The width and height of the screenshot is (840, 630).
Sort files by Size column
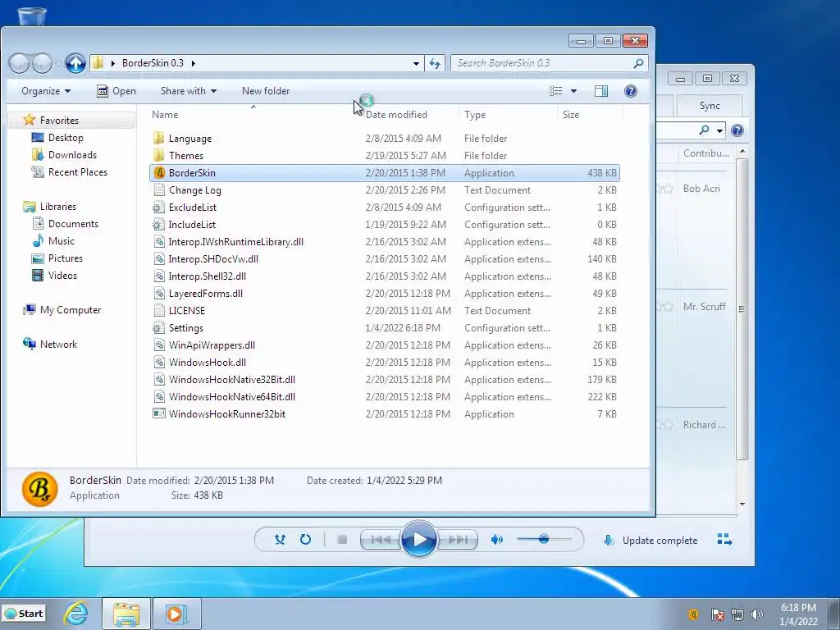(571, 115)
